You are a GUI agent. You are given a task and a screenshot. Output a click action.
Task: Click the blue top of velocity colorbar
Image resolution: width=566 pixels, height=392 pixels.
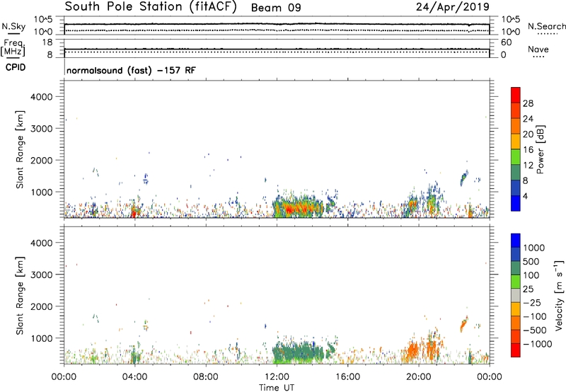[x=516, y=240]
